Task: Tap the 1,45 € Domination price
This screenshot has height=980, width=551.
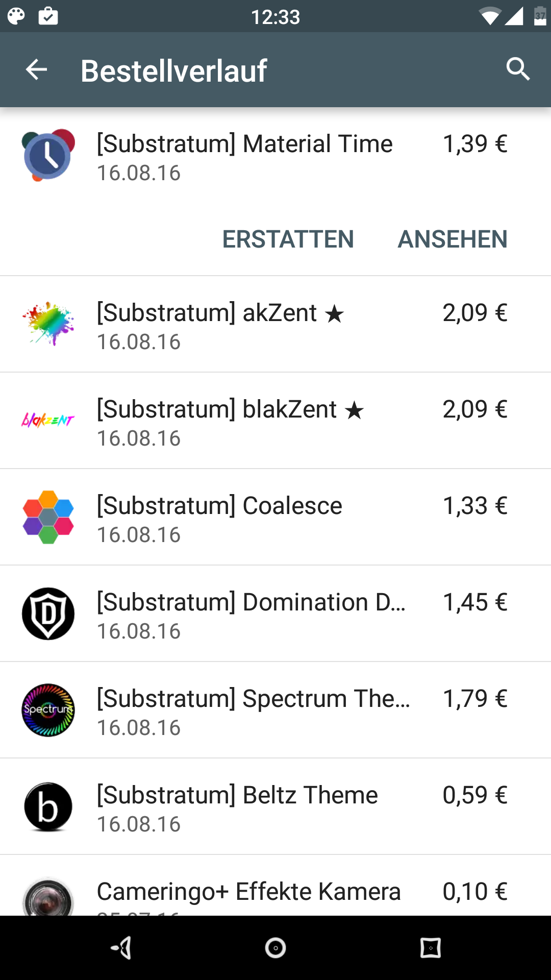Action: [474, 602]
